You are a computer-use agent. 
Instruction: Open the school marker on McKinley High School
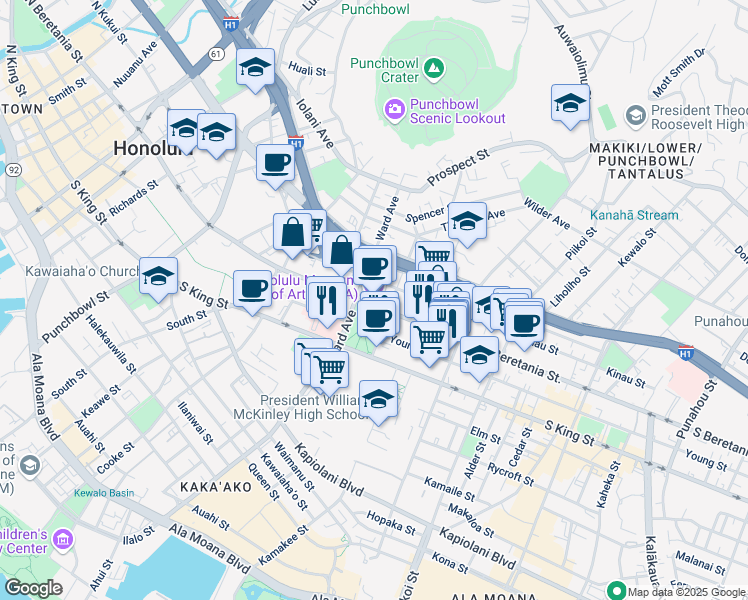coord(378,399)
